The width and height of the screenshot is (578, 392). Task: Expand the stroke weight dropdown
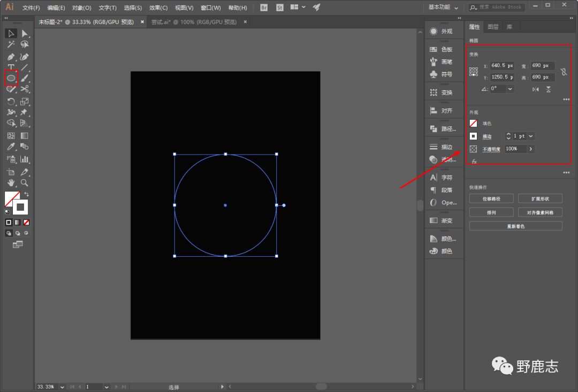(531, 136)
